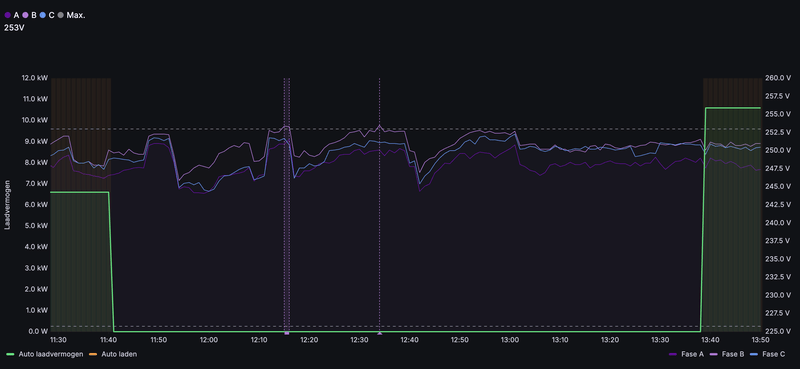This screenshot has height=369, width=800.
Task: Click the blue C indicator dot
Action: [43, 15]
